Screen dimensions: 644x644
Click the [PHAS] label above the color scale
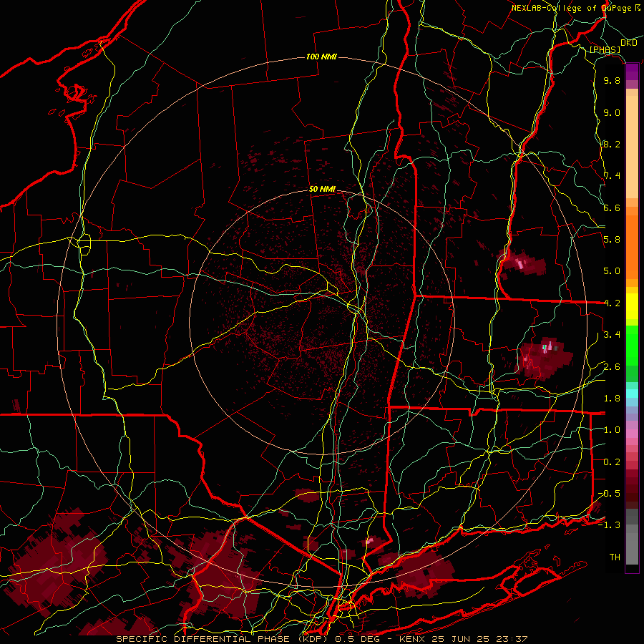605,49
